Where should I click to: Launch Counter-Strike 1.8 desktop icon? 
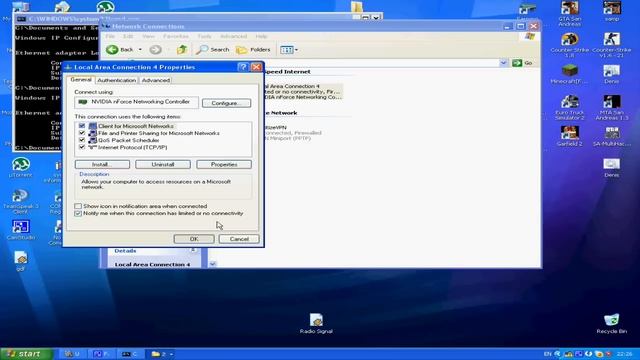pyautogui.click(x=569, y=44)
